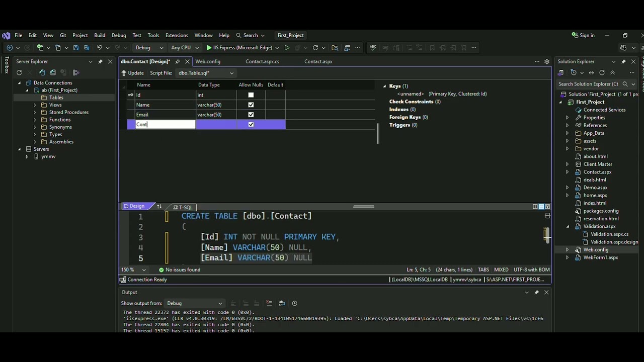Open the Build menu
Image resolution: width=644 pixels, height=362 pixels.
pyautogui.click(x=100, y=35)
